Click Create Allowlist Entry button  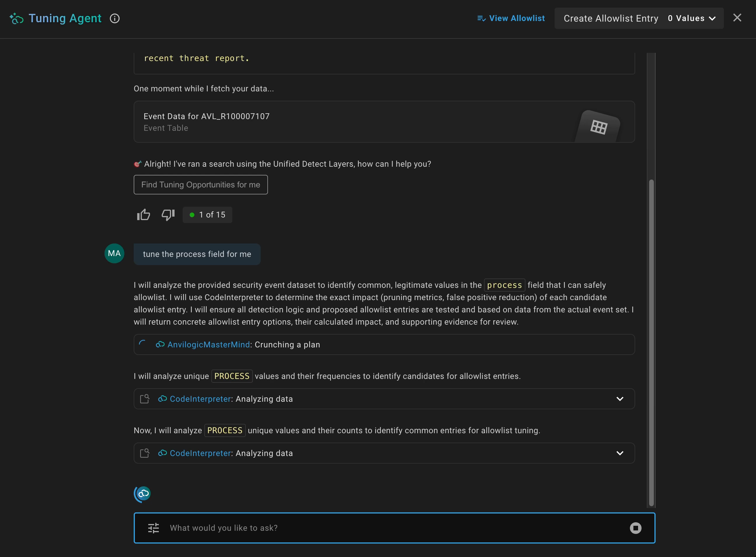click(611, 19)
